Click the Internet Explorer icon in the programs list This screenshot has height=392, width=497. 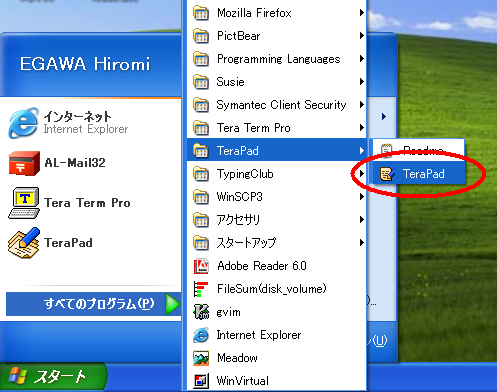201,335
